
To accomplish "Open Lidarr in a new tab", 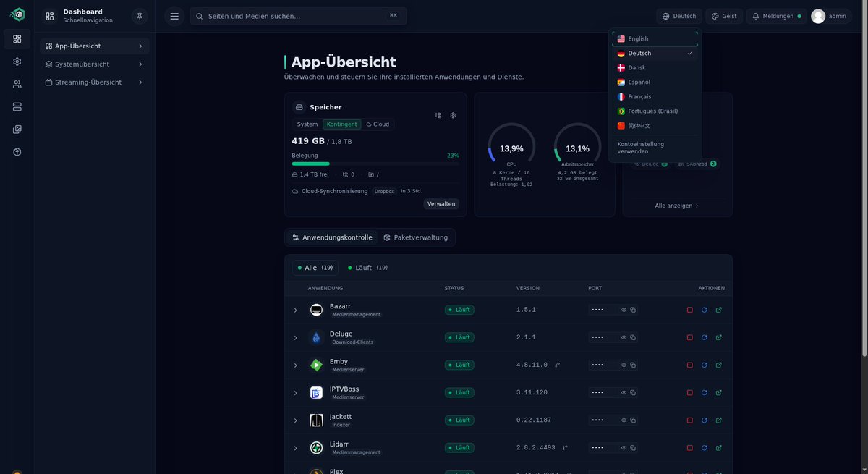I will point(719,447).
